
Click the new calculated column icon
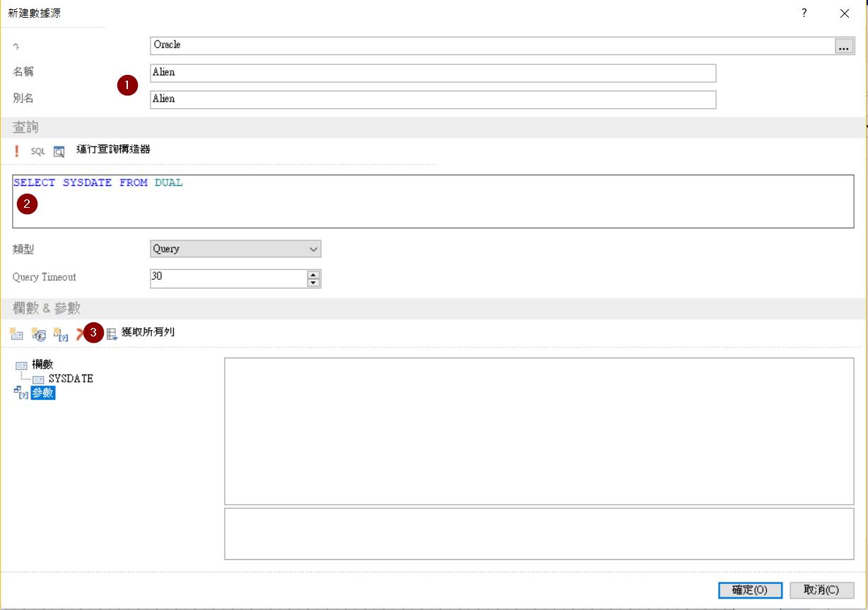39,334
